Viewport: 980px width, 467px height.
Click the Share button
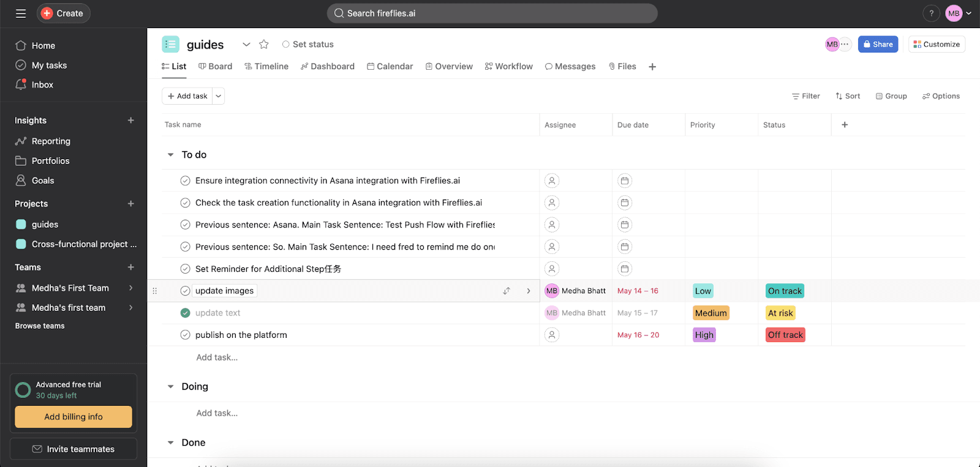tap(878, 44)
